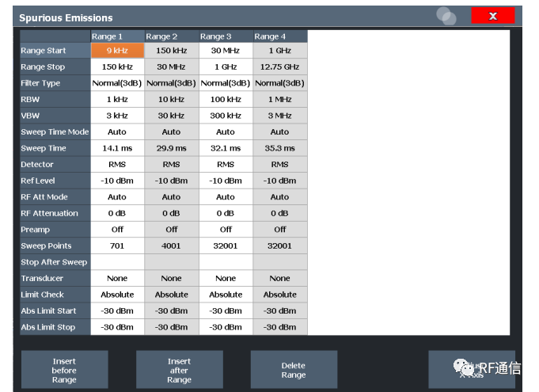Image resolution: width=539 pixels, height=392 pixels.
Task: Click VBW cell 300 kHz
Action: [x=226, y=116]
